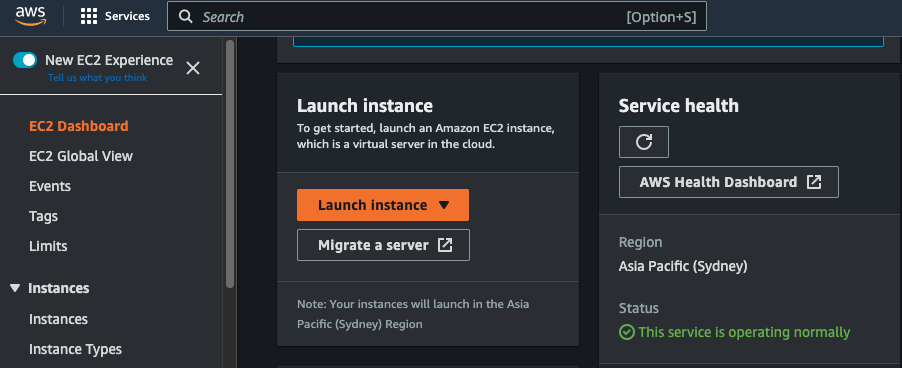
Task: Select the 'Asia Pacific (Sydney)' region value
Action: (x=683, y=266)
